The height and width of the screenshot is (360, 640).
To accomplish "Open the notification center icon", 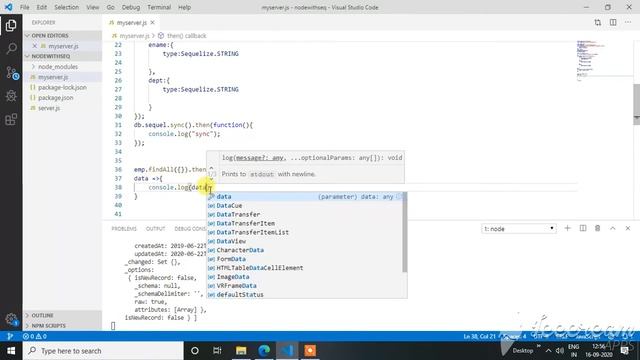I will click(624, 351).
